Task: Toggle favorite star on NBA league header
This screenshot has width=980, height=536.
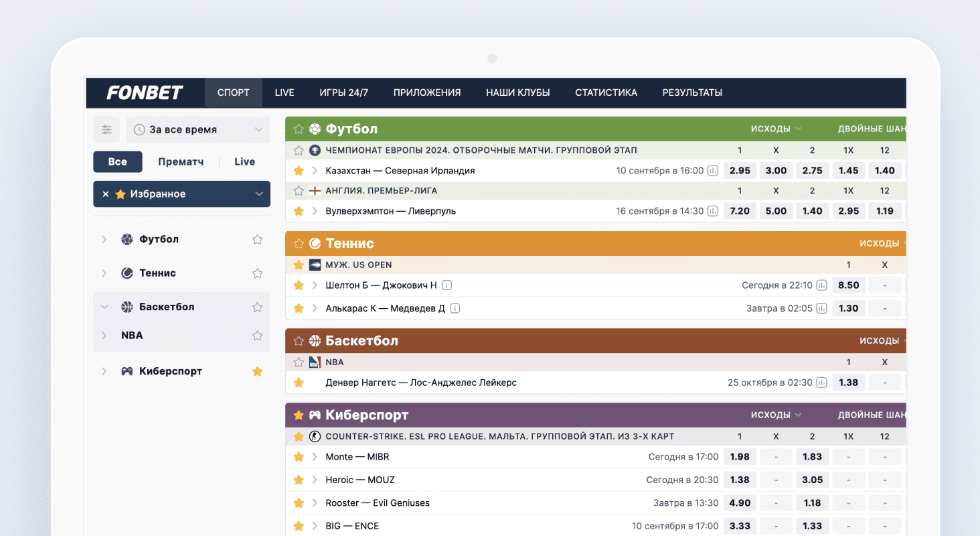Action: point(299,362)
